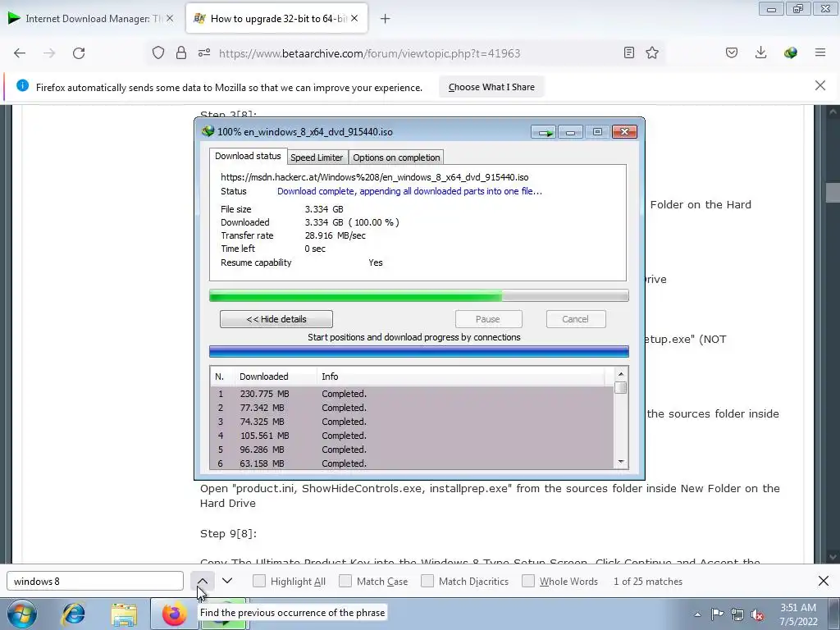Click Choose What I Share button

[491, 87]
